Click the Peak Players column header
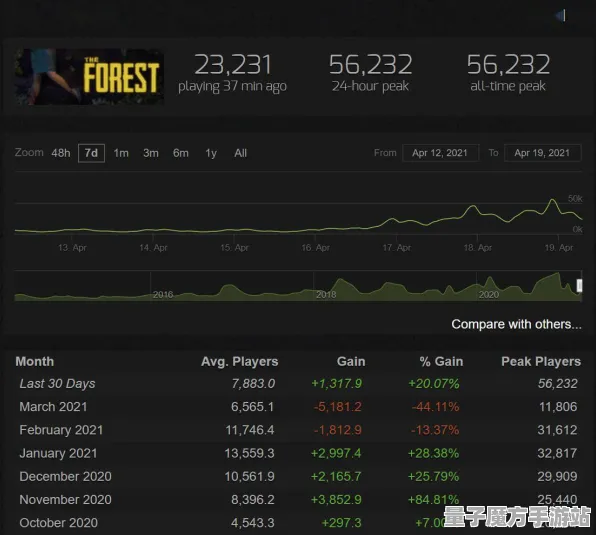596x535 pixels. (541, 361)
